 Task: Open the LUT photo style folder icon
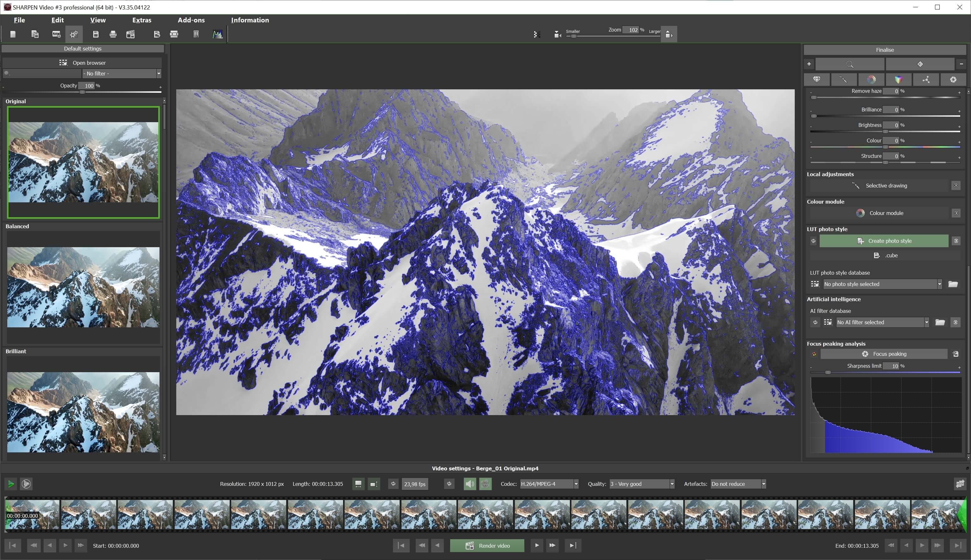pos(953,284)
